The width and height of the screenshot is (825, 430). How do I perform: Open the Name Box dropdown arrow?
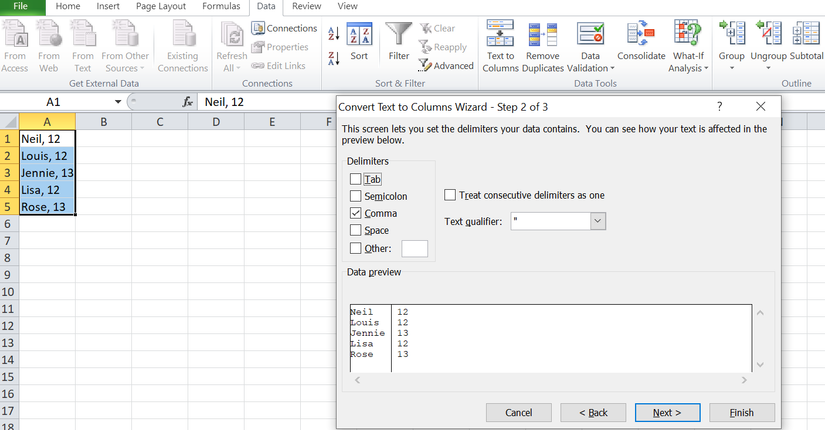(118, 102)
